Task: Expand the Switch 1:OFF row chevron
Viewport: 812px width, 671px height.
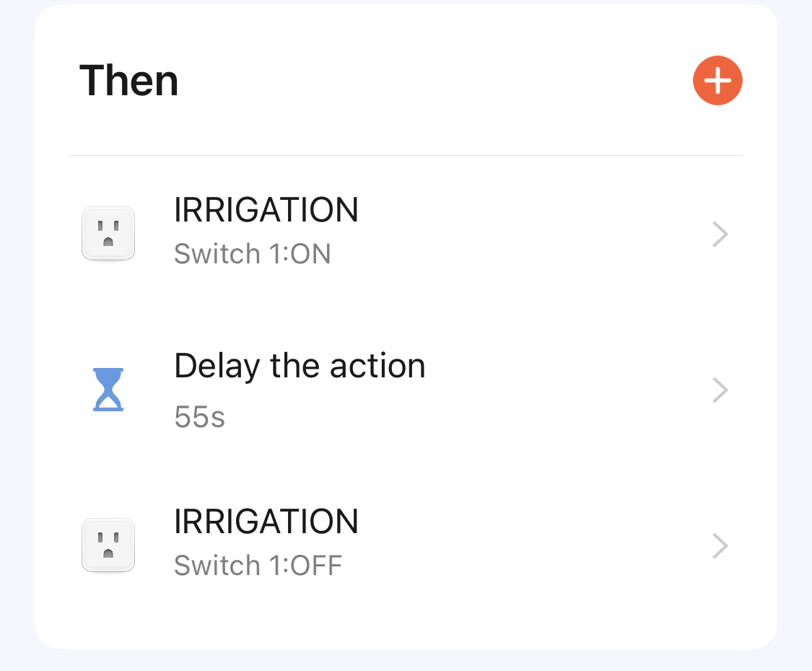Action: coord(720,546)
